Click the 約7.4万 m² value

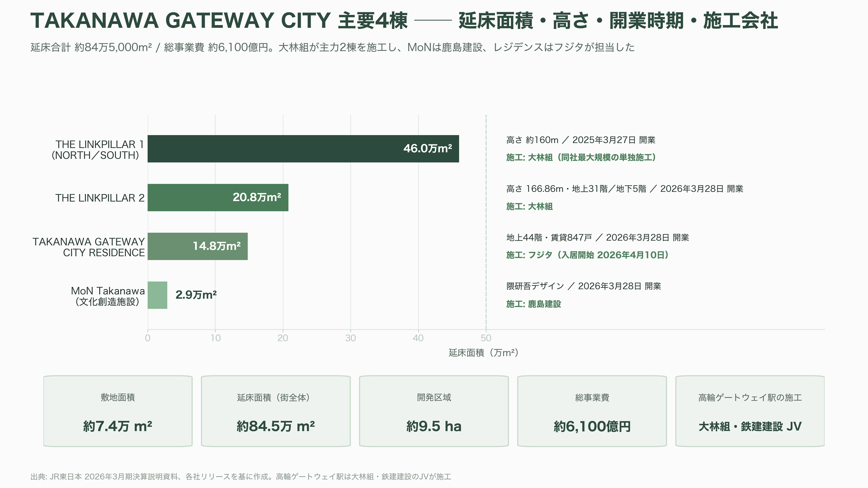[118, 426]
